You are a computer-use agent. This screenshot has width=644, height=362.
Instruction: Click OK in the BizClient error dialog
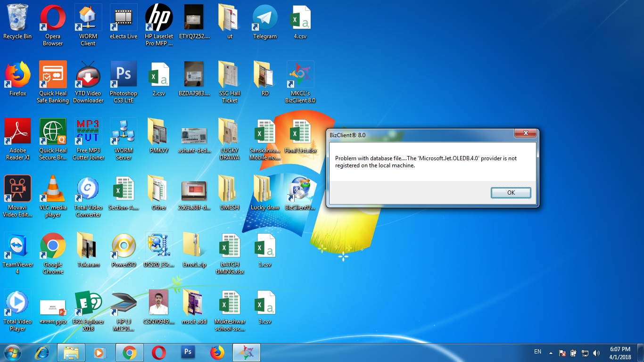coord(511,193)
